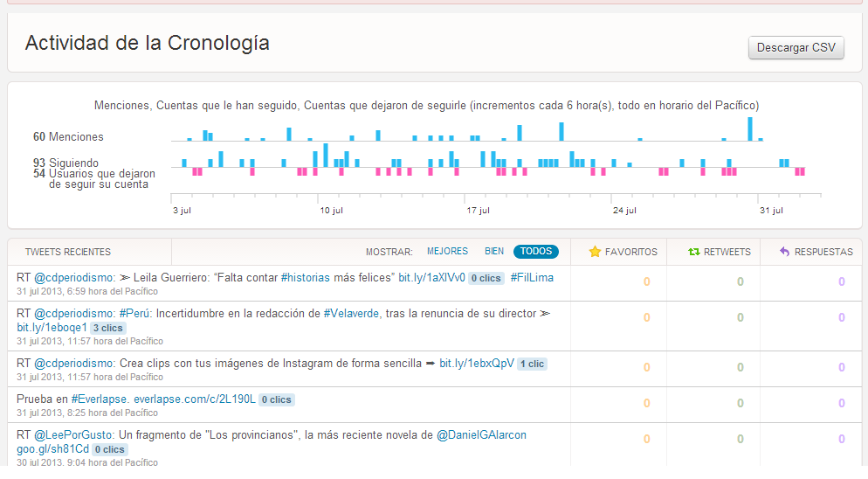Open the #Velaverde hashtag link
The image size is (868, 479).
coord(351,313)
